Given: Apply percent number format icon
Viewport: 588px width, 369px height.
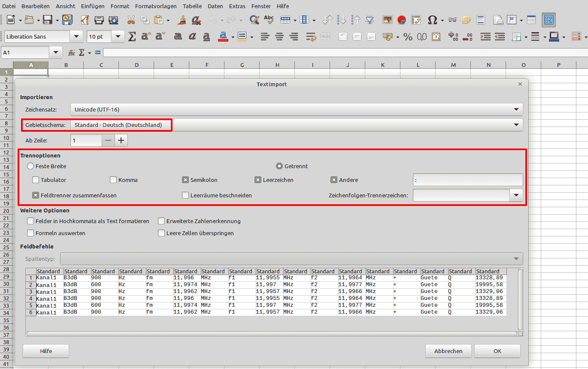Looking at the screenshot, I should click(407, 37).
